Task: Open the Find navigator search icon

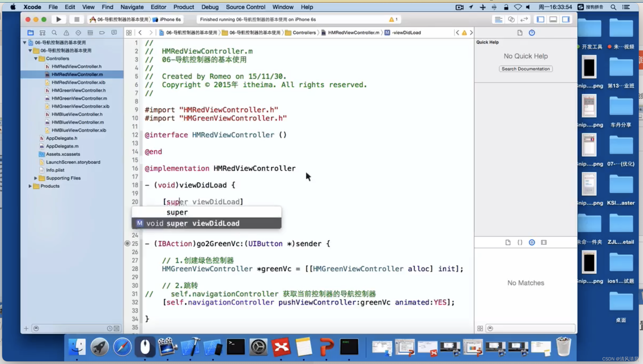Action: tap(54, 33)
